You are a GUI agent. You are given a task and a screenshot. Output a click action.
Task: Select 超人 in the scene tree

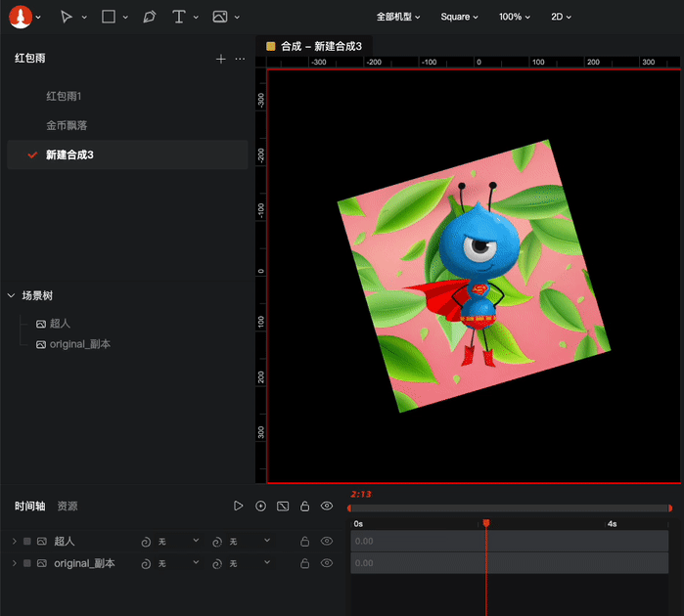[x=60, y=324]
